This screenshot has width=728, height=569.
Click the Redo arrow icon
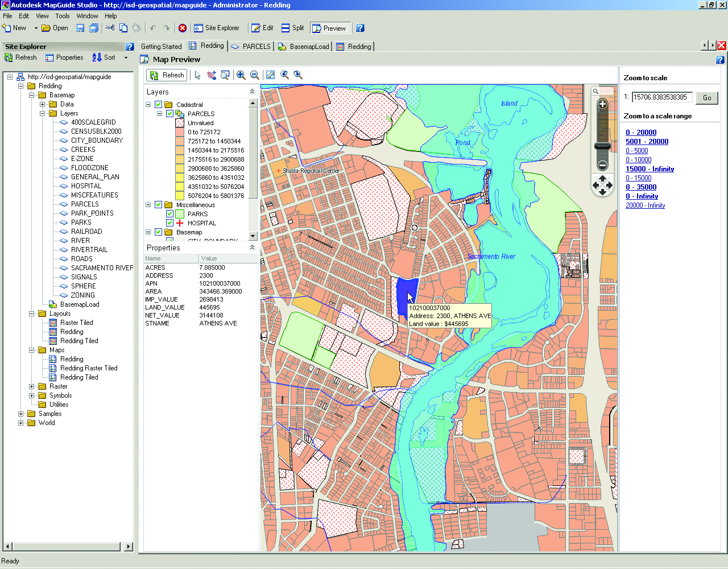pyautogui.click(x=167, y=28)
